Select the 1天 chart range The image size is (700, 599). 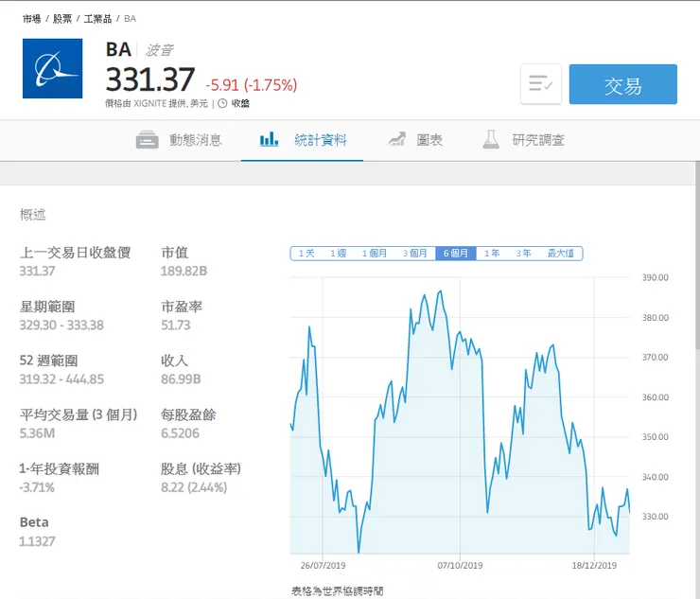(x=306, y=254)
